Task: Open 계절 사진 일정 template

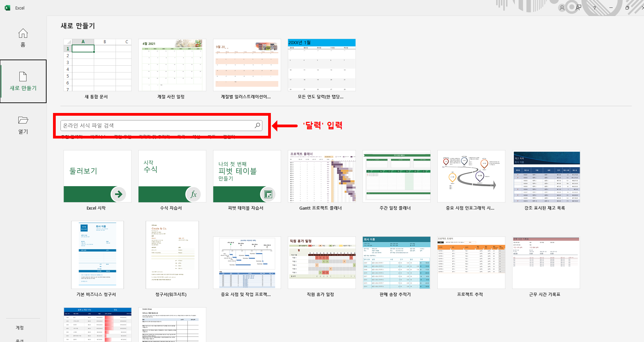Action: tap(172, 65)
